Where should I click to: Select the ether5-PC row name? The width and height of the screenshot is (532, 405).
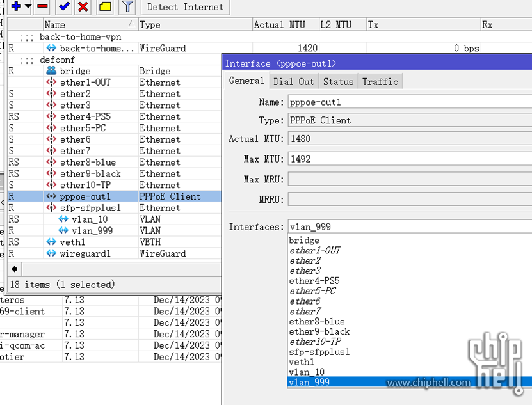83,128
